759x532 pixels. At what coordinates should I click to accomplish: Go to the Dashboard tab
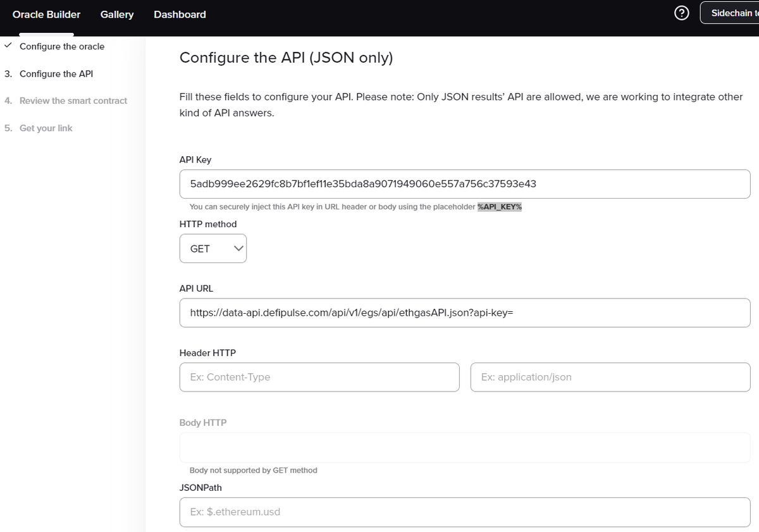(180, 14)
